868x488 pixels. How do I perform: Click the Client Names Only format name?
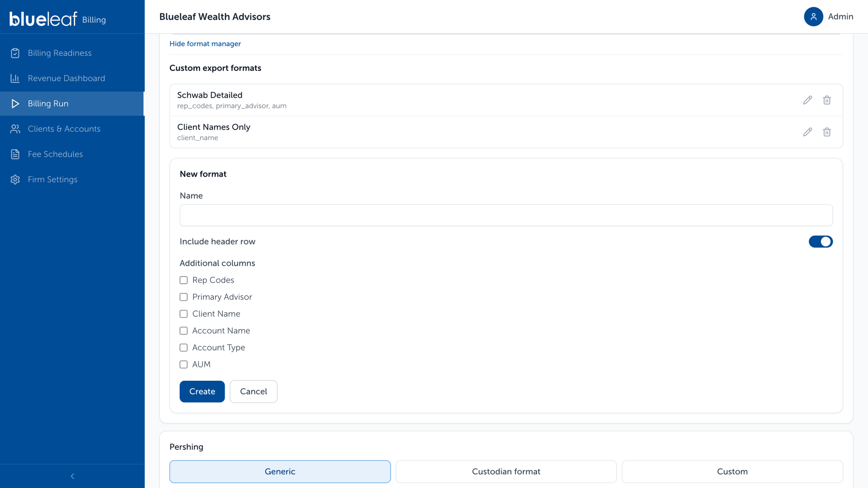213,127
